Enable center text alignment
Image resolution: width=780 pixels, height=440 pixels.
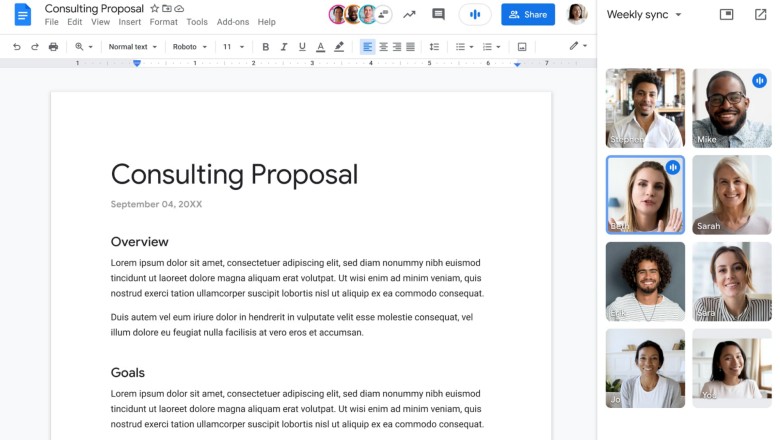coord(383,47)
